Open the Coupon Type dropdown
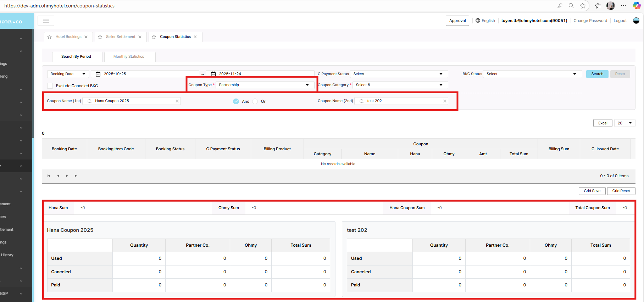The image size is (644, 302). (264, 85)
